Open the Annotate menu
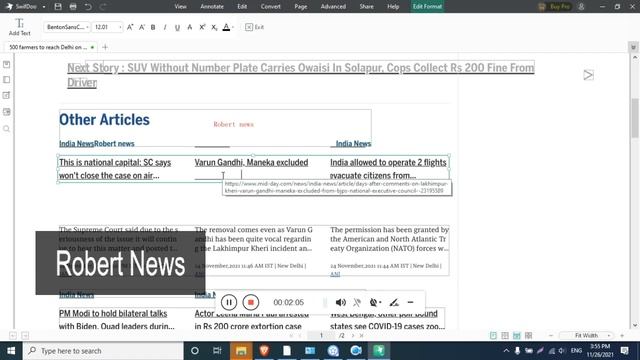 212,7
